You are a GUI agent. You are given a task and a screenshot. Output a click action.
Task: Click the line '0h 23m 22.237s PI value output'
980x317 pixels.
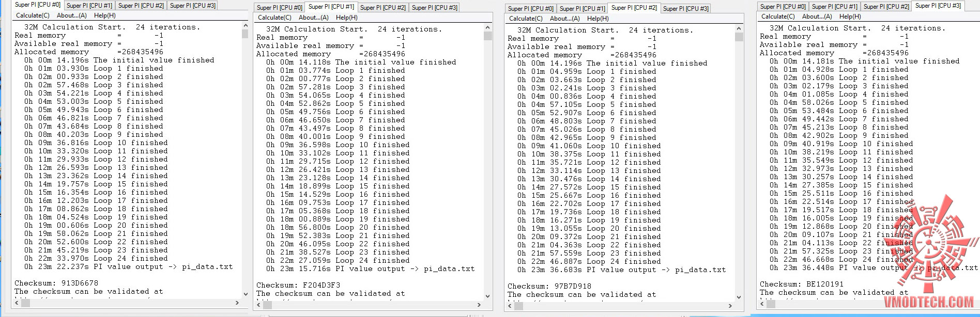coord(128,267)
